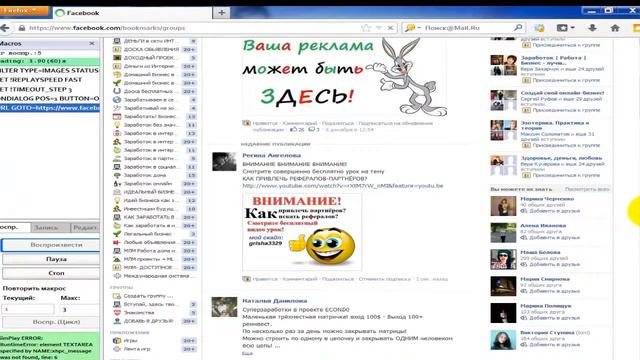
Task: Open the КАК ЗАРАБОТАТЬ В group
Action: [x=149, y=217]
